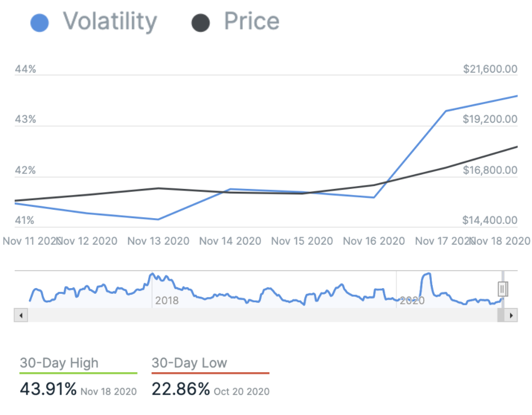Click the 2020 marker in navigator
This screenshot has height=415, width=532.
(412, 301)
